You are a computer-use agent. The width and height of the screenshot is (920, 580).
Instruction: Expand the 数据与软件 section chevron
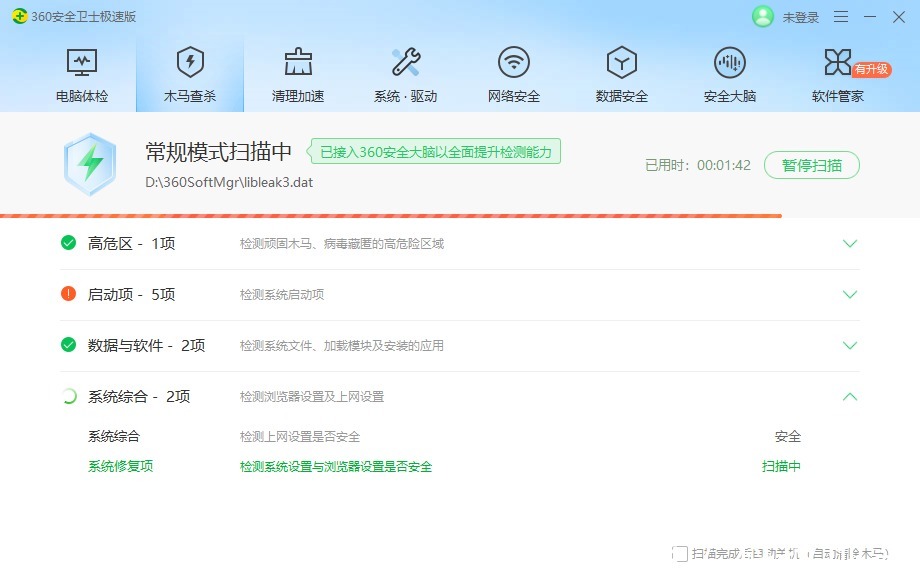point(850,345)
